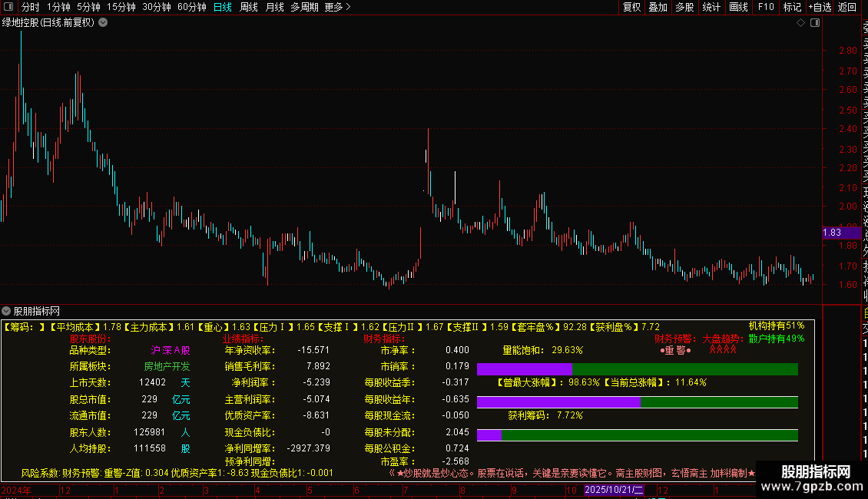Image resolution: width=868 pixels, height=499 pixels.
Task: Click the 0.400 市净率 value
Action: 457,350
